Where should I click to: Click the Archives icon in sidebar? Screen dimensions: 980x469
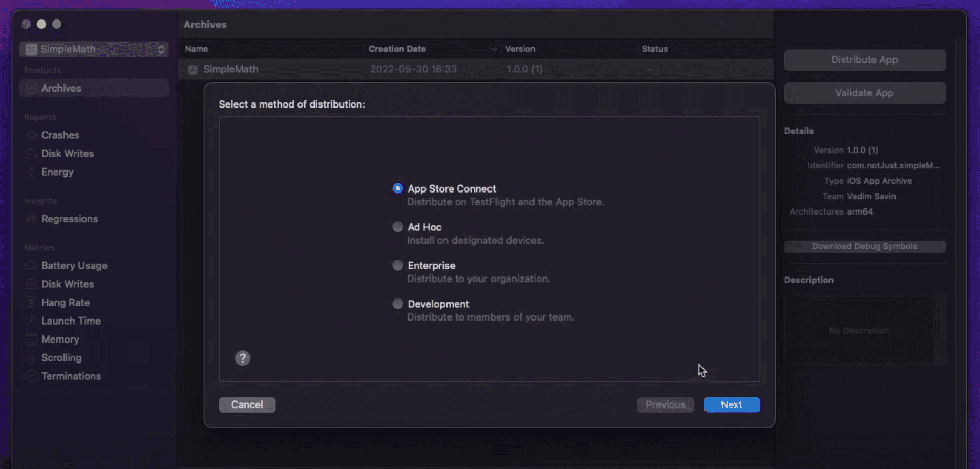point(31,88)
